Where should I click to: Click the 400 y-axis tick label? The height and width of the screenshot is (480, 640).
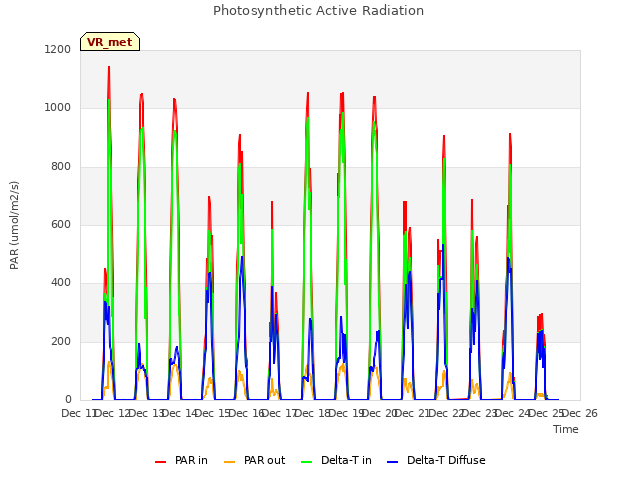click(x=61, y=283)
